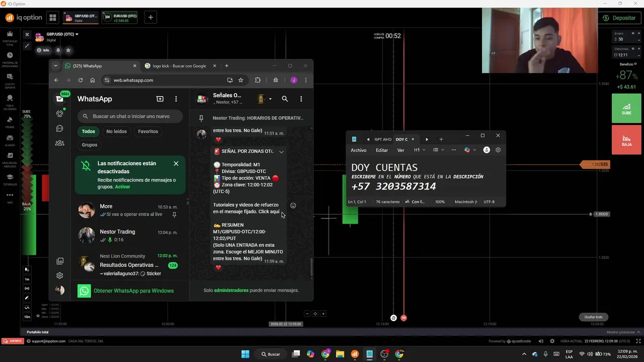Image resolution: width=644 pixels, height=362 pixels.
Task: Switch to logo kick Google Chrome tab
Action: 180,66
